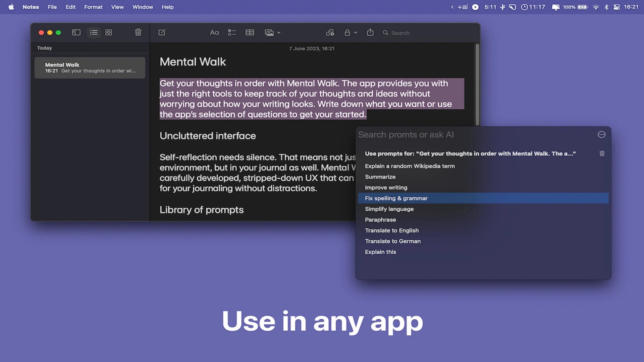Clear the prompt with the trash icon
Viewport: 644px width, 362px height.
602,154
